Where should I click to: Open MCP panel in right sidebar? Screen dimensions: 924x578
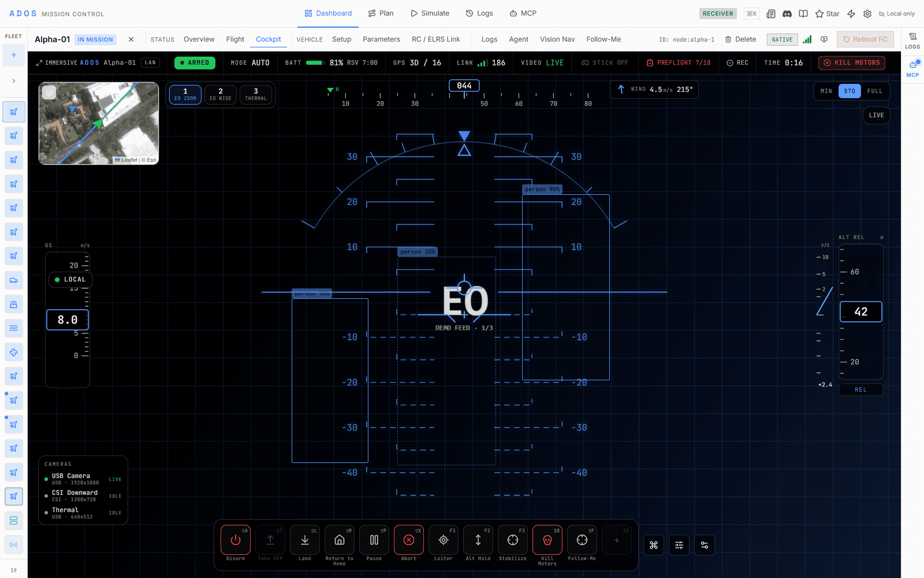(912, 68)
